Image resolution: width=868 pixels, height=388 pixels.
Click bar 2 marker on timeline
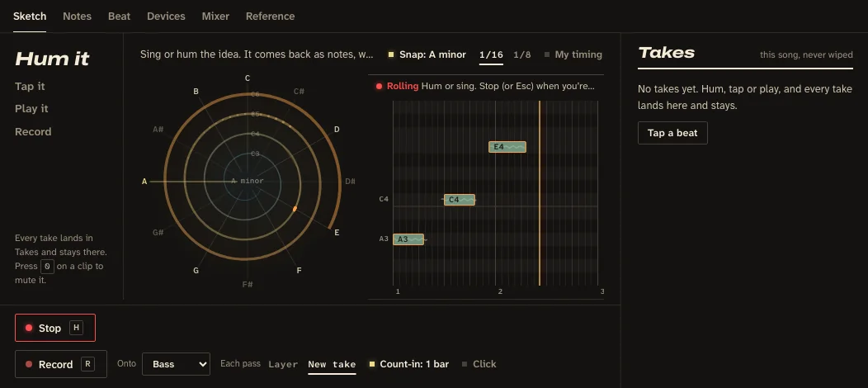coord(500,291)
